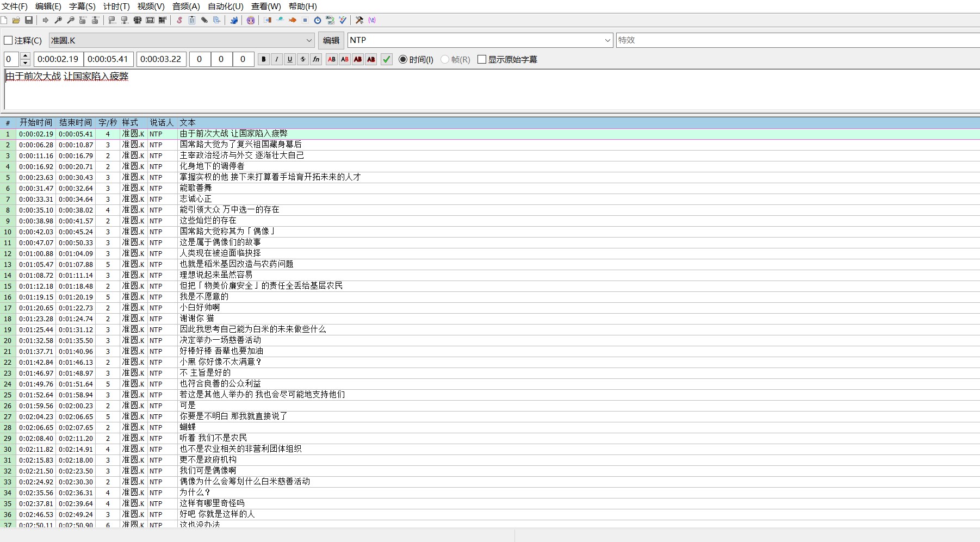Snap subtitles to scene icon
980x542 pixels.
(150, 20)
